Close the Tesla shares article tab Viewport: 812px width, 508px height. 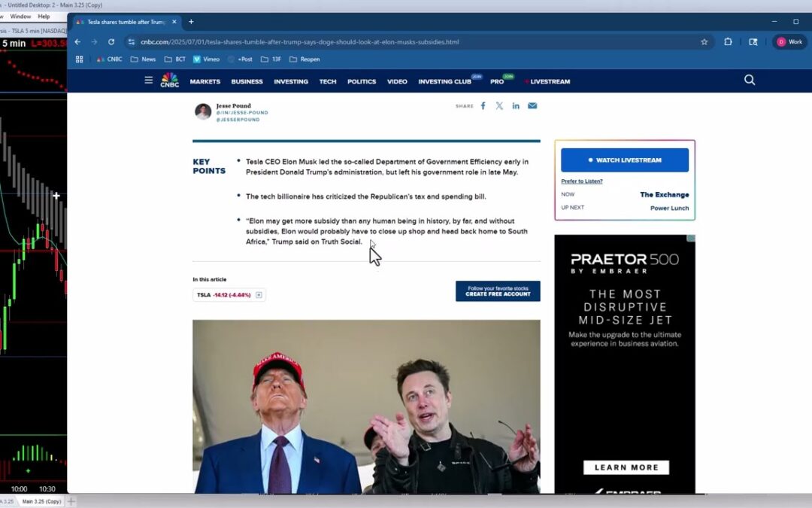[174, 22]
